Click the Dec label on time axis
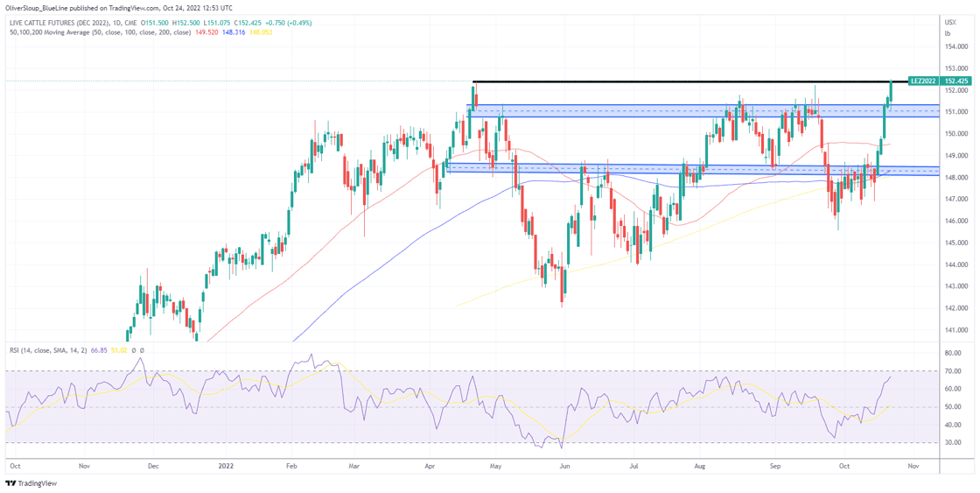Image resolution: width=980 pixels, height=493 pixels. (154, 467)
